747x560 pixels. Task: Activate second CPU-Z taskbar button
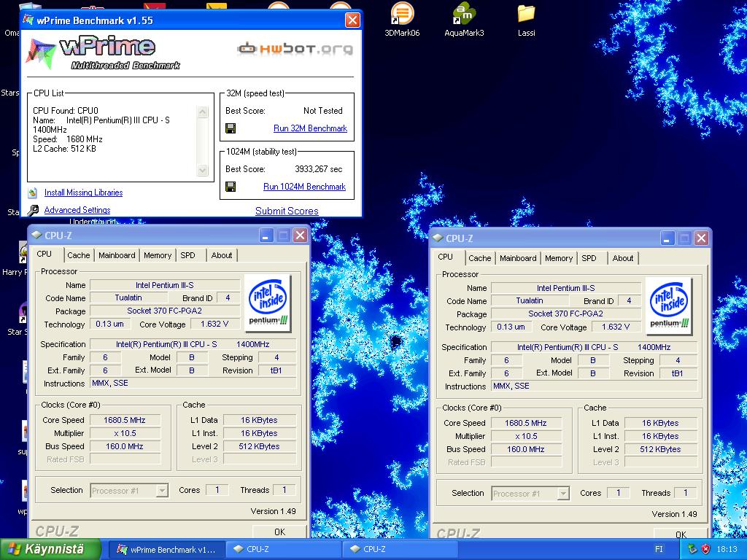tap(400, 550)
